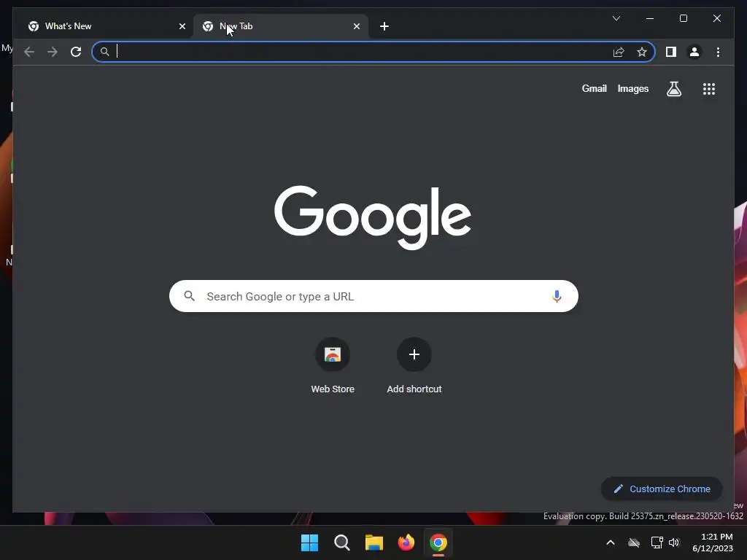Click the Google logo
Image resolution: width=747 pixels, height=560 pixels.
[373, 217]
